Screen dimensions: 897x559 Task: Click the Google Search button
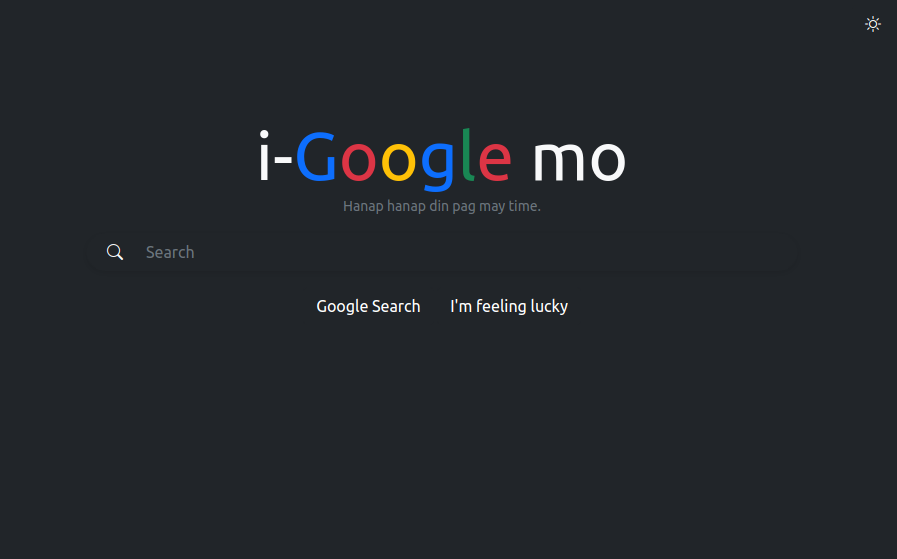[x=368, y=306]
